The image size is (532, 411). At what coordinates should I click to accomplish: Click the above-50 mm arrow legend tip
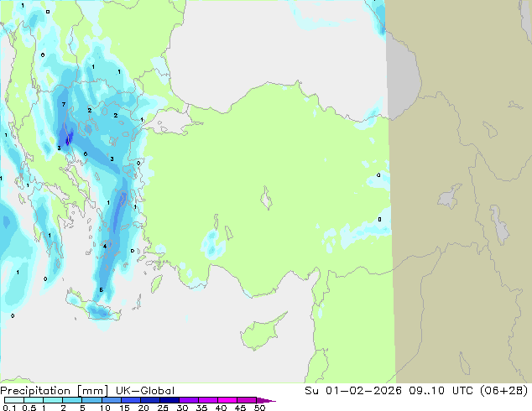click(266, 400)
